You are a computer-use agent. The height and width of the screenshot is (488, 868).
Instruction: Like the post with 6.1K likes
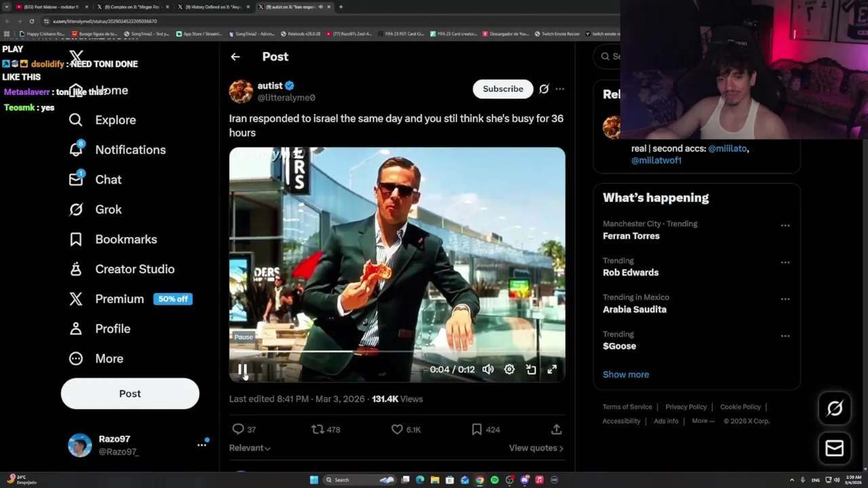406,430
